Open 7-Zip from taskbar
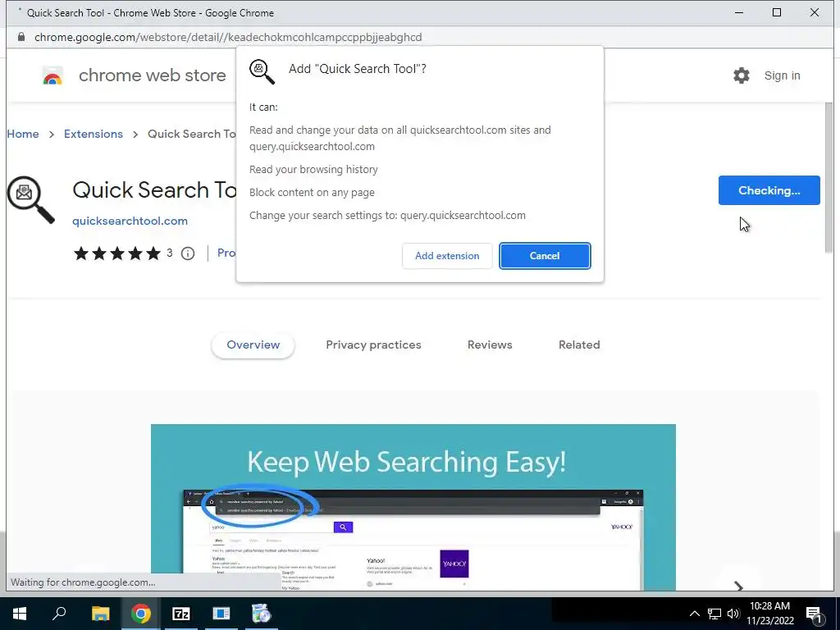The image size is (840, 630). tap(181, 614)
